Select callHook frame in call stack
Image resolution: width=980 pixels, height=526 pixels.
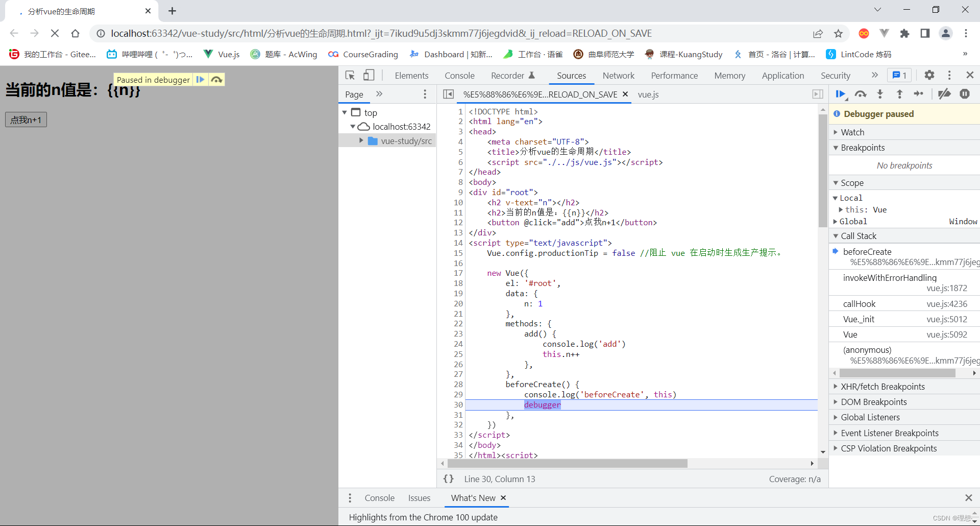coord(904,304)
